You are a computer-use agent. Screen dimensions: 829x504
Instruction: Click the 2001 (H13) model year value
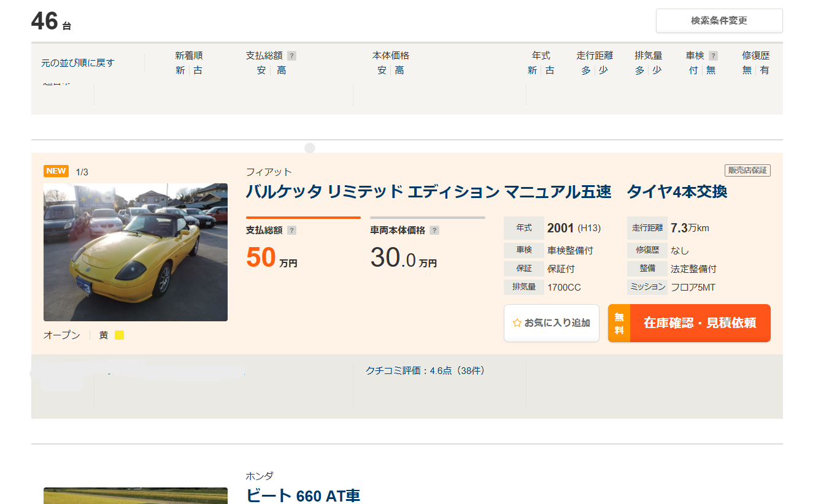pos(574,228)
